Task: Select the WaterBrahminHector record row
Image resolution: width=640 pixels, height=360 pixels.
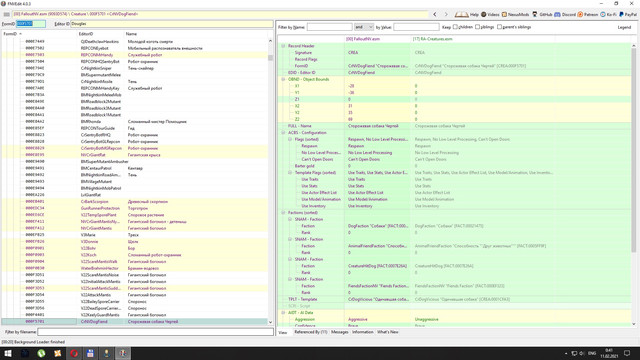Action: click(135, 268)
